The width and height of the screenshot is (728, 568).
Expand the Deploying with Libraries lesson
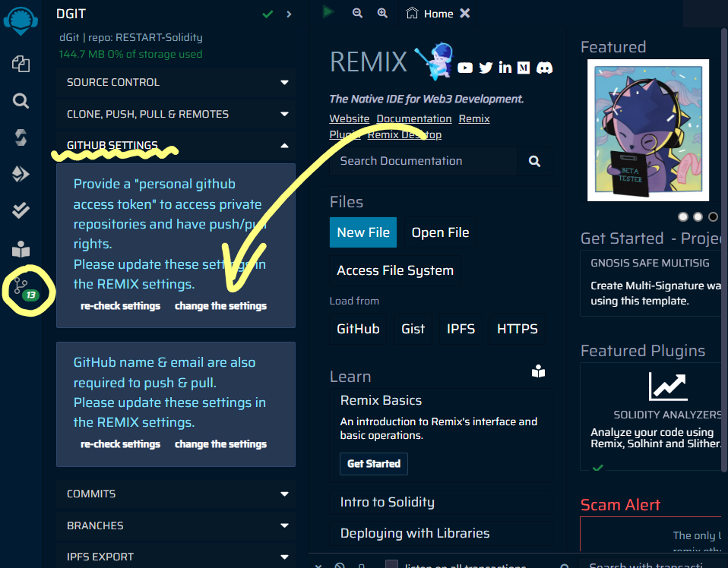(x=441, y=533)
